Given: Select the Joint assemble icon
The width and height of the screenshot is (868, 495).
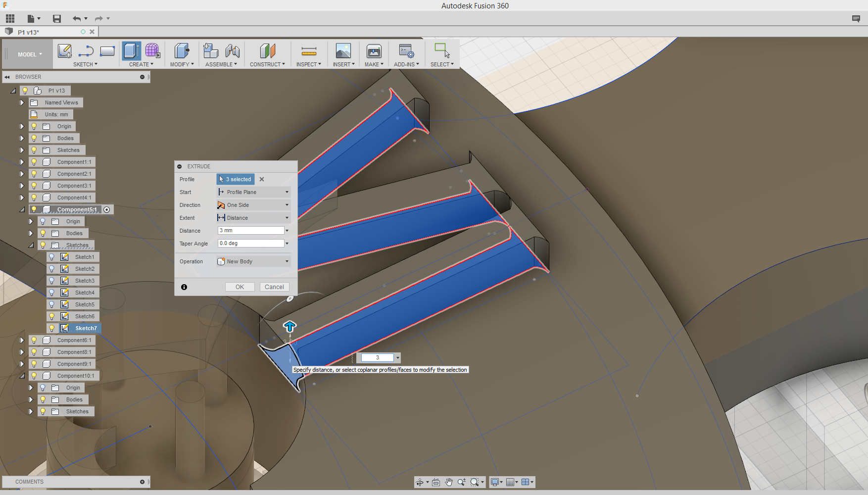Looking at the screenshot, I should (x=232, y=50).
